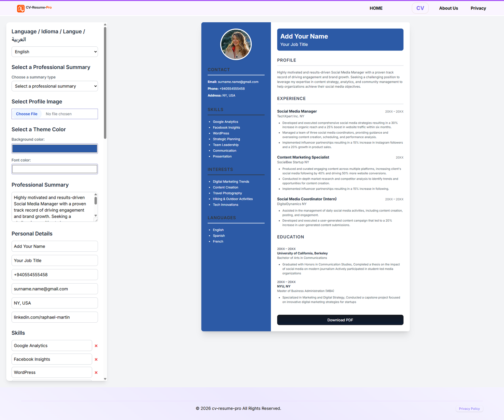This screenshot has height=420, width=504.
Task: Edit the linkedin.com/raphael-martin field
Action: pos(55,317)
